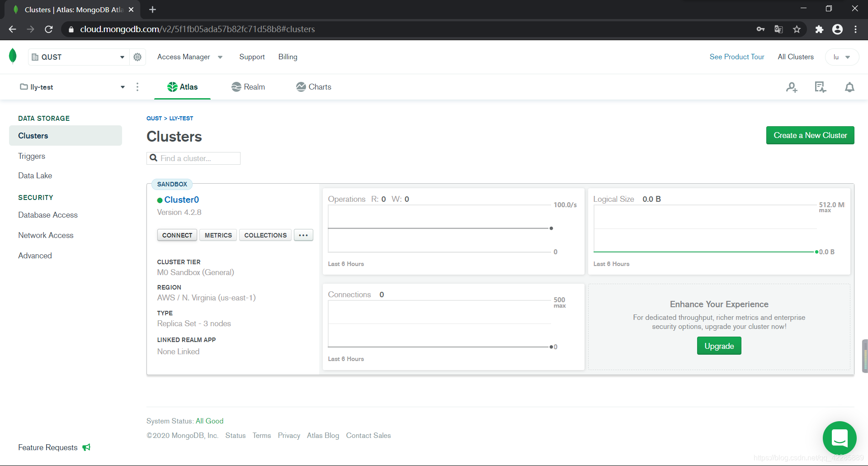The height and width of the screenshot is (466, 868).
Task: Click the invite user icon
Action: [x=792, y=87]
